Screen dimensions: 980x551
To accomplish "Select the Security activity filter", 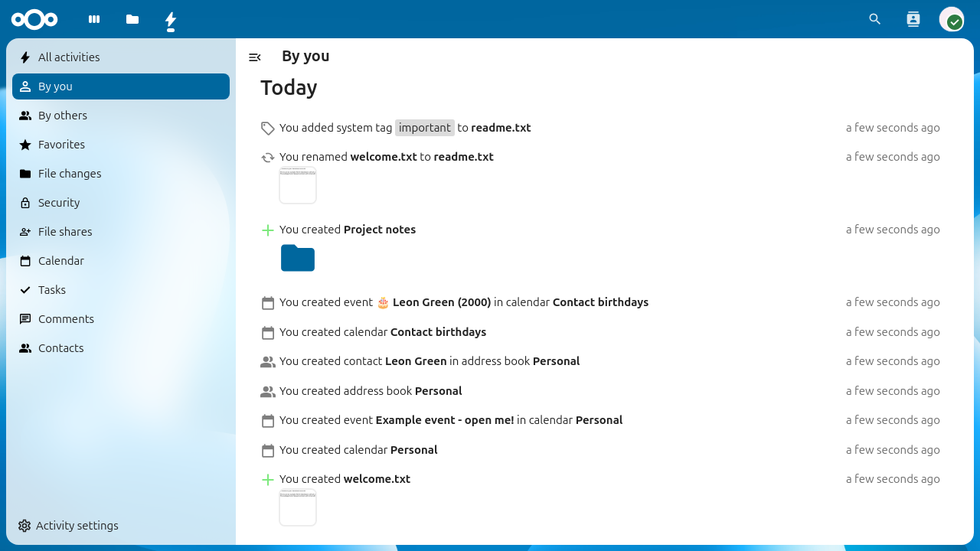I will pyautogui.click(x=59, y=203).
